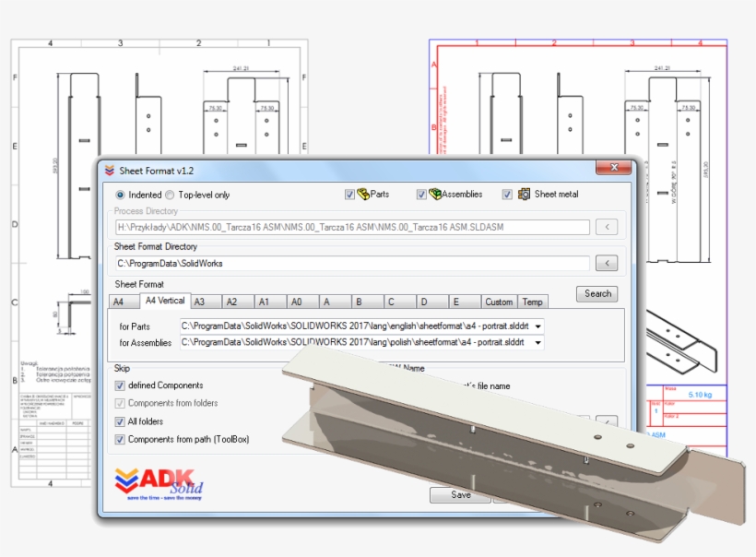The height and width of the screenshot is (557, 756).
Task: Toggle the defined Components checkbox
Action: (x=120, y=385)
